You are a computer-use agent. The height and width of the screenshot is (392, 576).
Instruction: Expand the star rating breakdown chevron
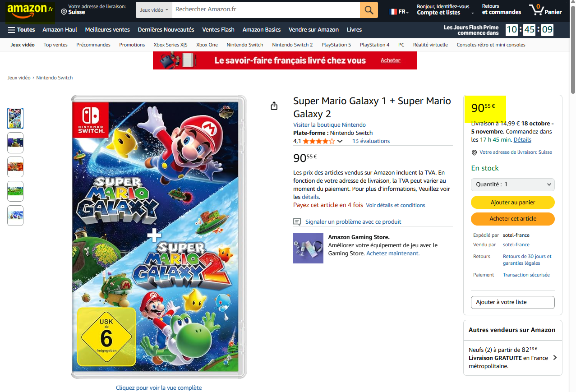click(x=340, y=141)
